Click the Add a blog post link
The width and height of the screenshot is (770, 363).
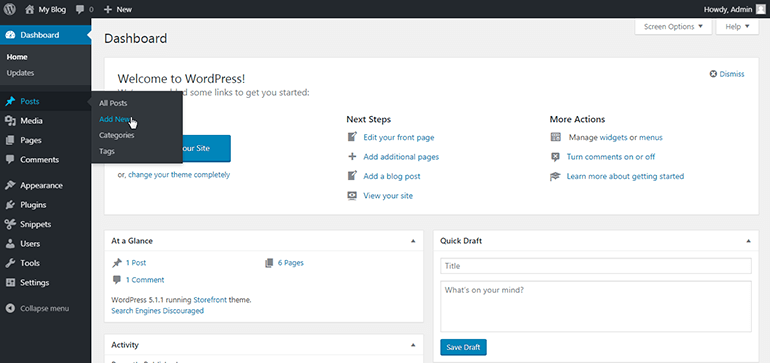(x=392, y=176)
